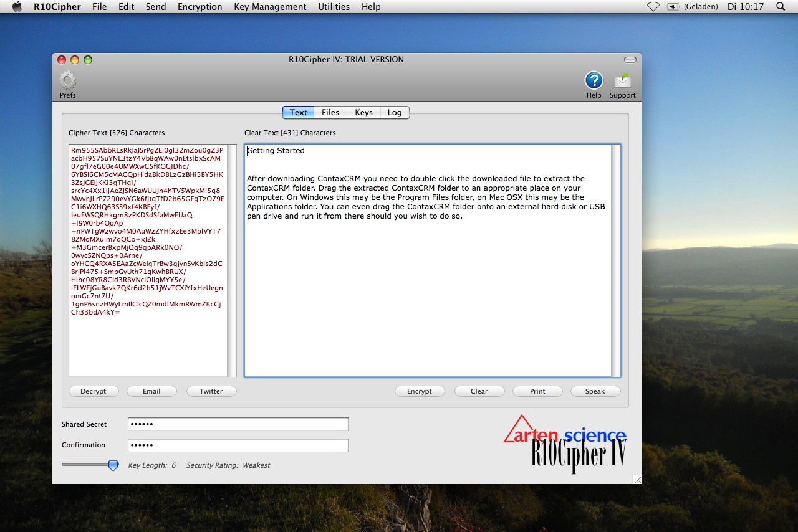
Task: Open the Edit menu
Action: tap(127, 7)
